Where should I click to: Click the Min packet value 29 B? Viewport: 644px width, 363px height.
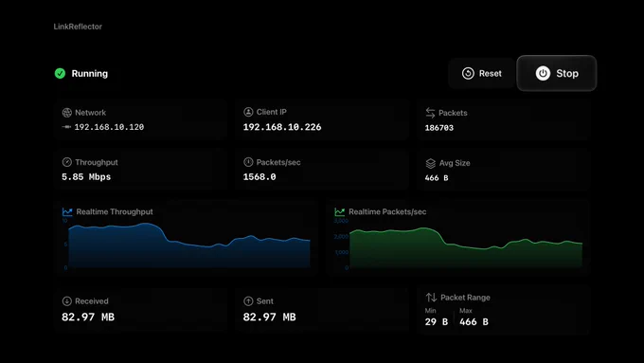[437, 322]
